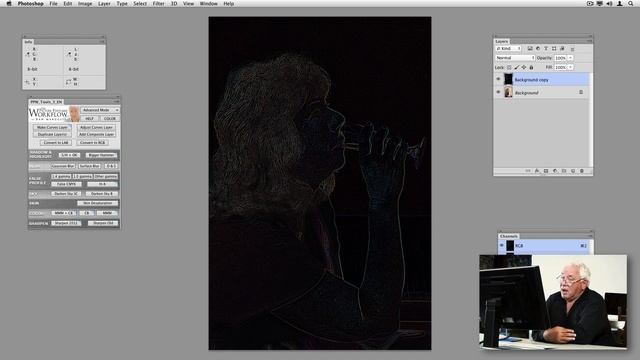The height and width of the screenshot is (360, 640).
Task: Click the Info panel first eyedropper icon
Action: 28,54
